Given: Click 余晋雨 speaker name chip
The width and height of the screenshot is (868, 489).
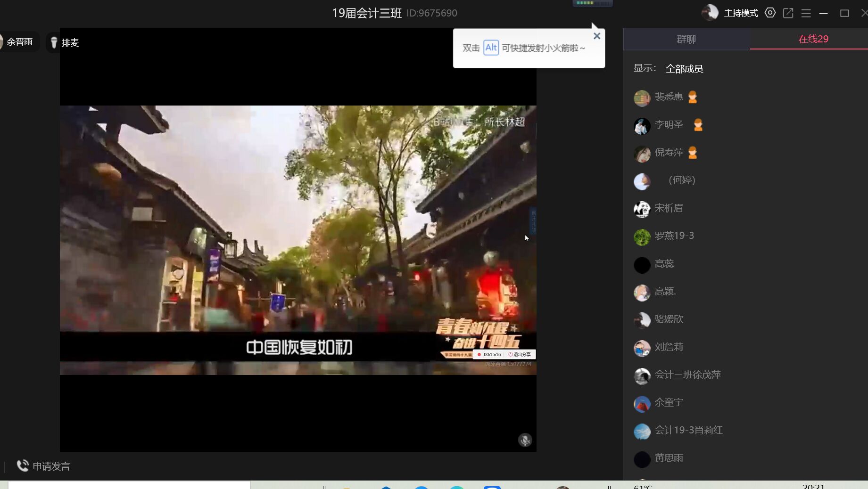Looking at the screenshot, I should [19, 42].
